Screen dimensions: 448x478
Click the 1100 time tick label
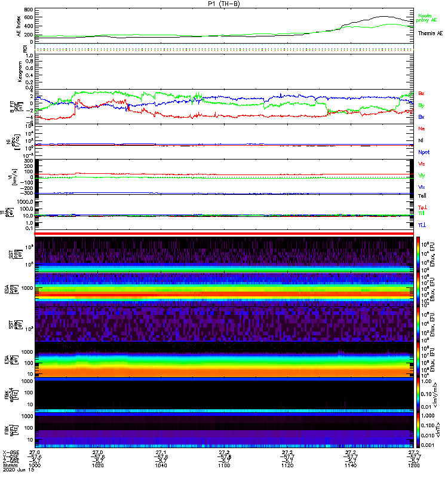coord(224,465)
